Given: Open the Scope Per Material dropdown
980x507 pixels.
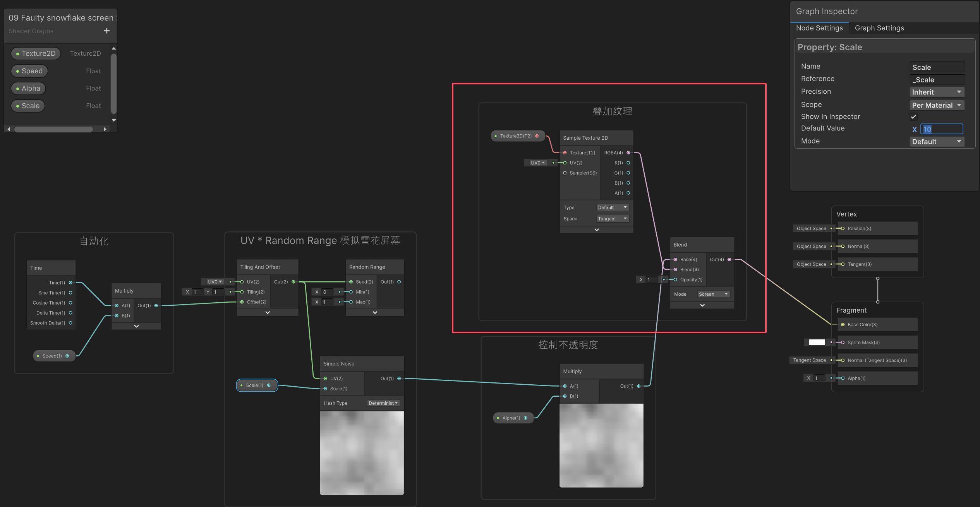Looking at the screenshot, I should 937,105.
